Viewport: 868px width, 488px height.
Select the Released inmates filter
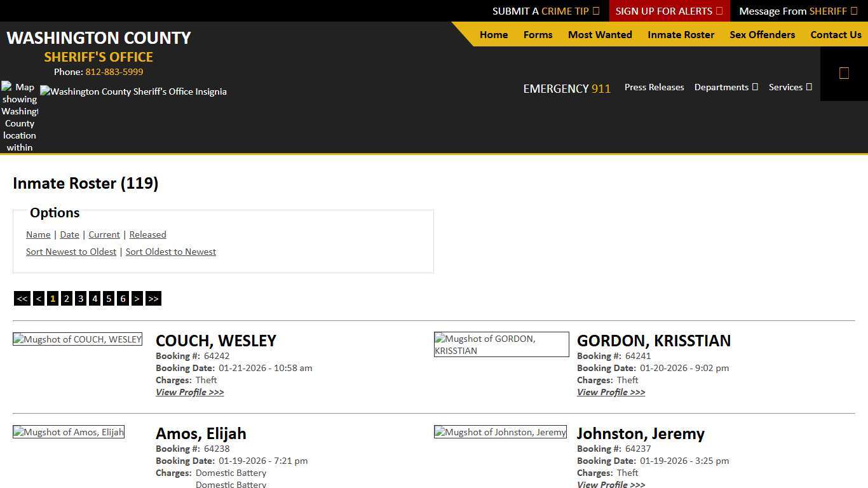click(x=147, y=234)
